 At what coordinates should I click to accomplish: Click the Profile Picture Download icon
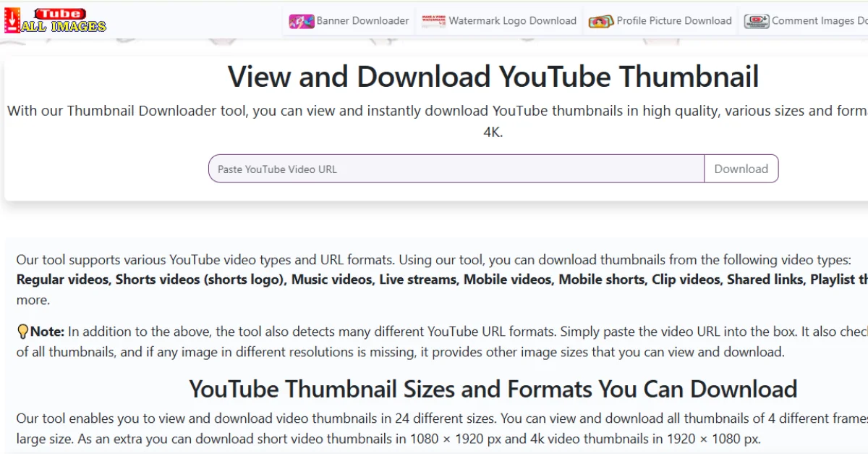click(x=601, y=22)
